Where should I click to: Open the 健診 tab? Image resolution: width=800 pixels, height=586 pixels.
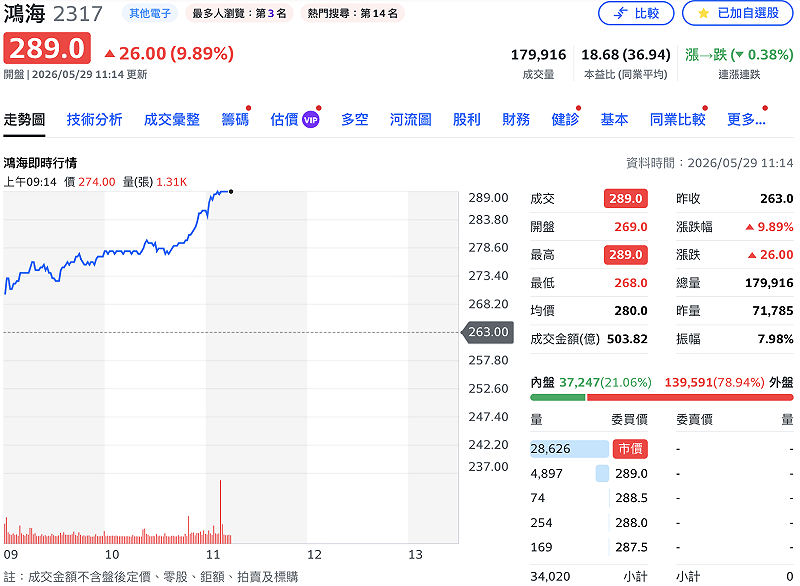click(x=565, y=119)
